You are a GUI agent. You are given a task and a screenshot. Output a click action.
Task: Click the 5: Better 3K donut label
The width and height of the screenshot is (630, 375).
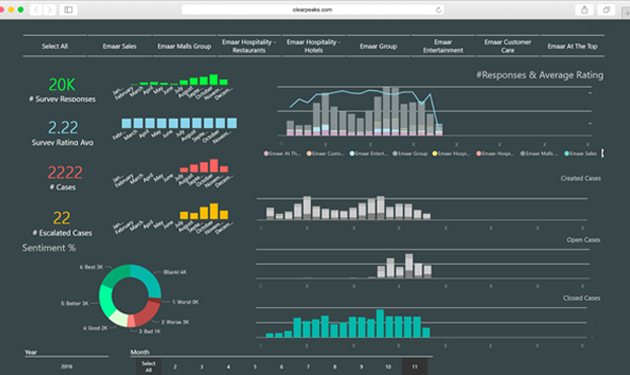pyautogui.click(x=75, y=303)
